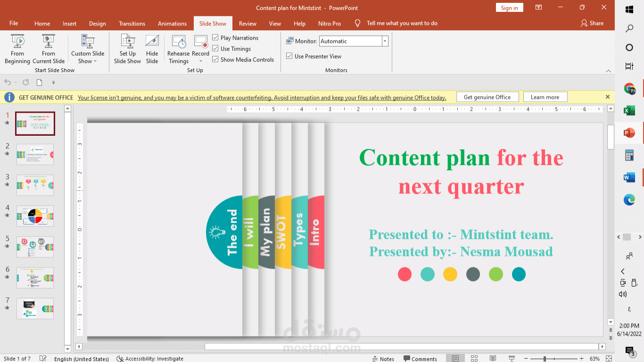Screen dimensions: 644x362
Task: Select slide 5 thumbnail
Action: click(x=35, y=247)
